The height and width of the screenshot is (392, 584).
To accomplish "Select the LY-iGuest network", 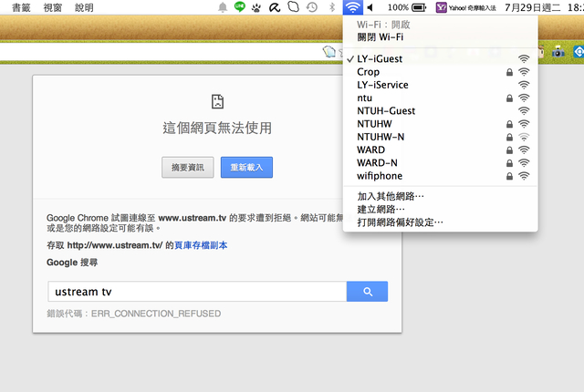I will point(440,58).
